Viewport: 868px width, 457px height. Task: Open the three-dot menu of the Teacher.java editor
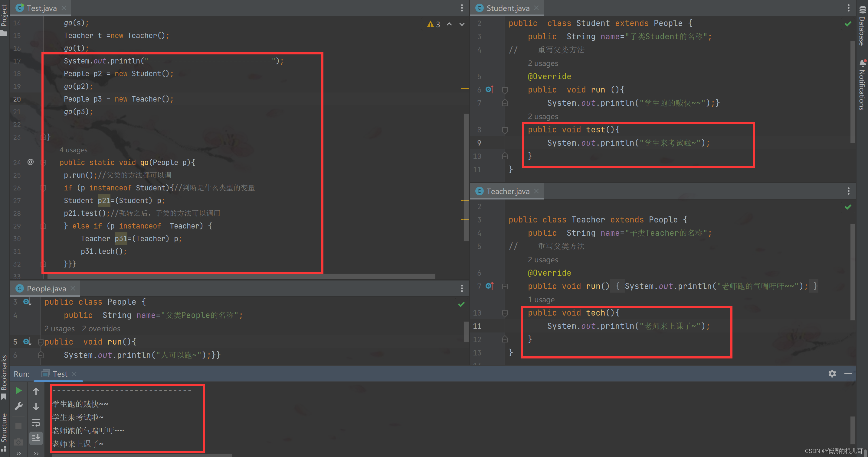point(848,191)
